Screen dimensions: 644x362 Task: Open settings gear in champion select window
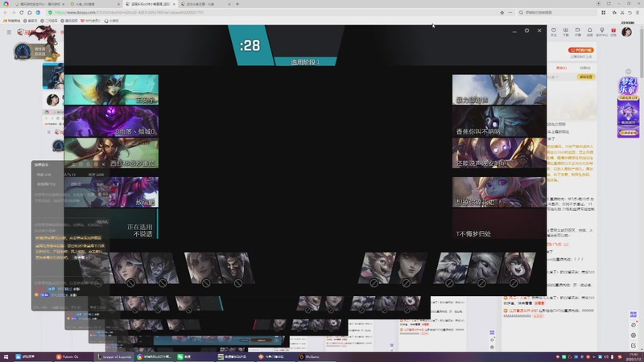526,31
